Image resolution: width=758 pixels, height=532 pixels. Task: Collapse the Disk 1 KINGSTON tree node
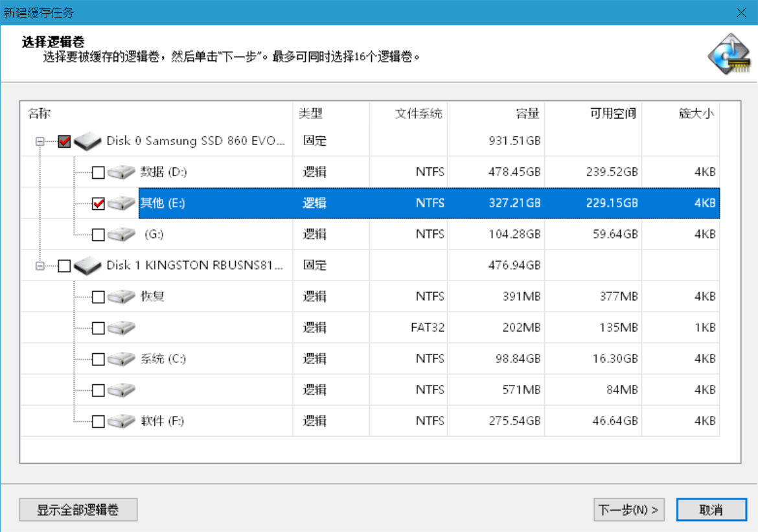click(40, 266)
